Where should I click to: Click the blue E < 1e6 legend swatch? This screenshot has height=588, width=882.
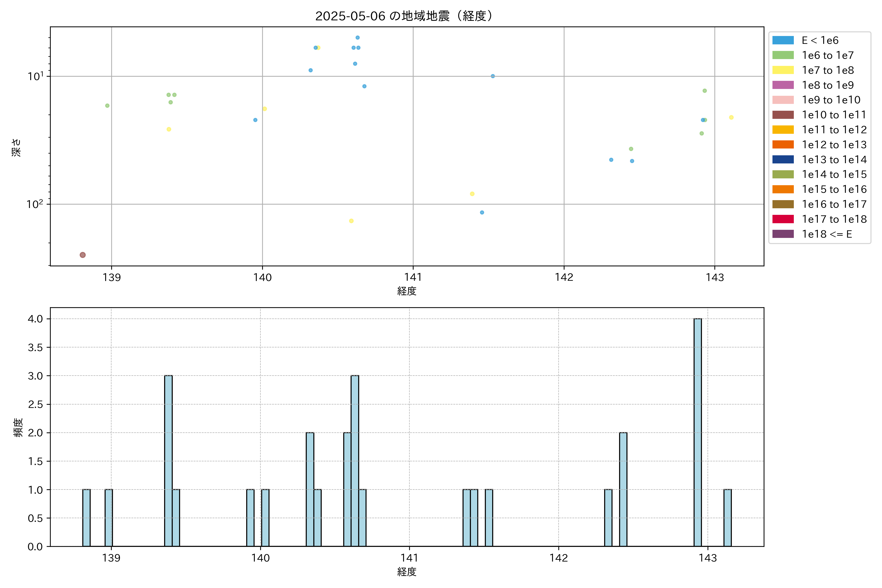pyautogui.click(x=783, y=40)
